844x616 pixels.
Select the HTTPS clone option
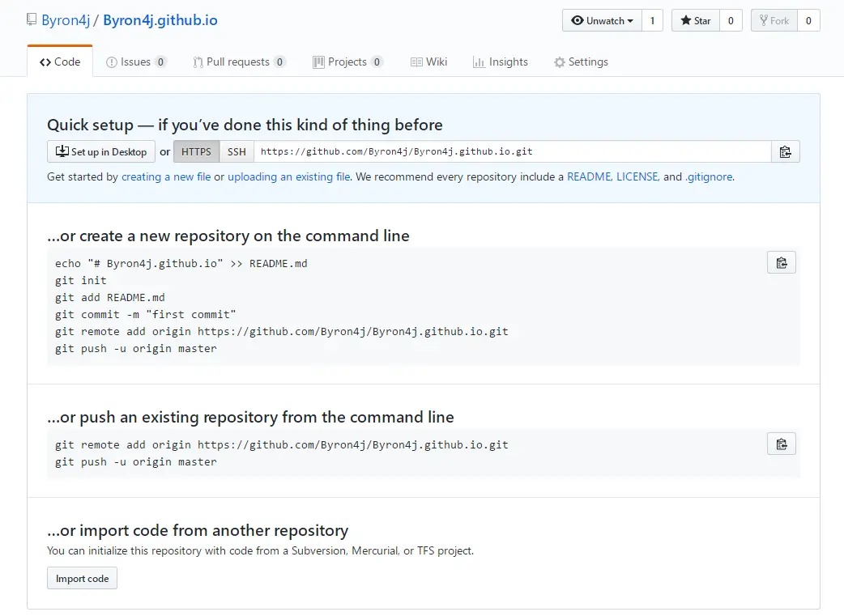pos(197,151)
